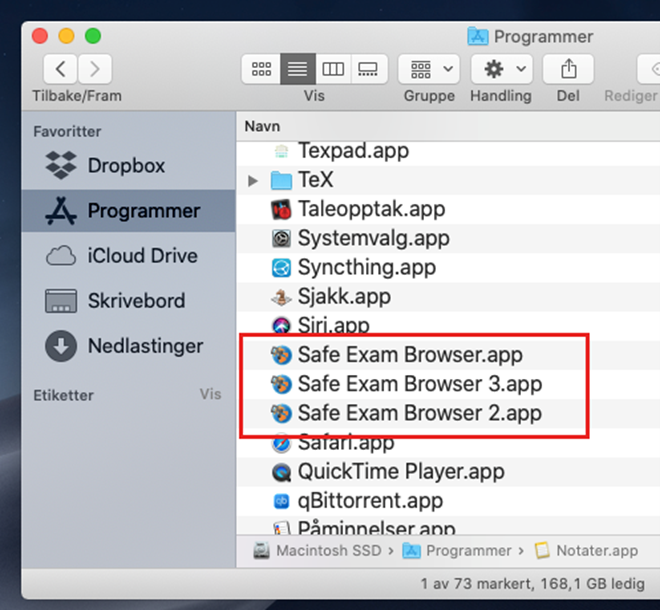Select QuickTime Player.app in list
The height and width of the screenshot is (610, 660).
[x=401, y=471]
